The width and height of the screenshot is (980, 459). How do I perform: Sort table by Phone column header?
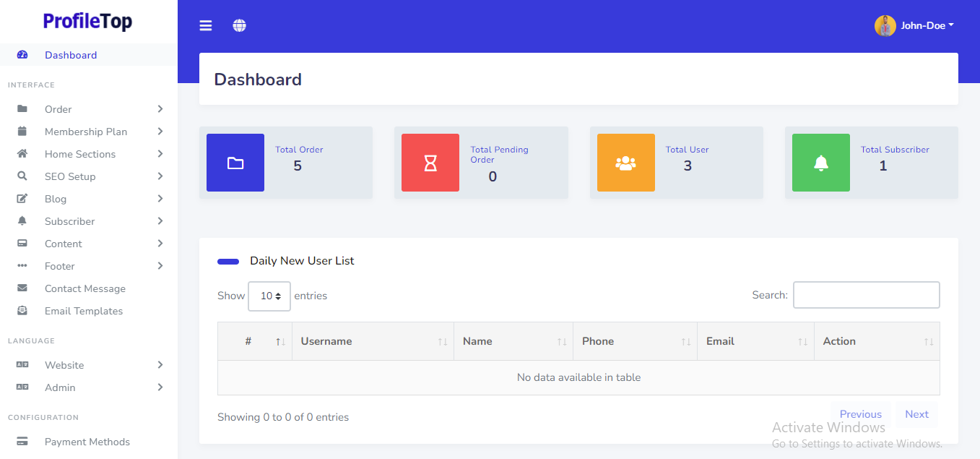pos(636,341)
